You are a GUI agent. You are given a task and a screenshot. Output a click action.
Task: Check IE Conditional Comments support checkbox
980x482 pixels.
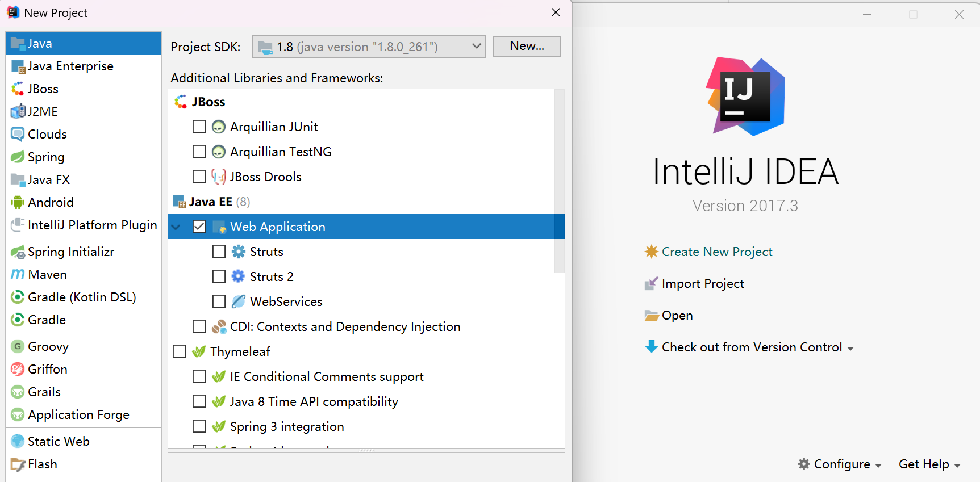coord(199,376)
